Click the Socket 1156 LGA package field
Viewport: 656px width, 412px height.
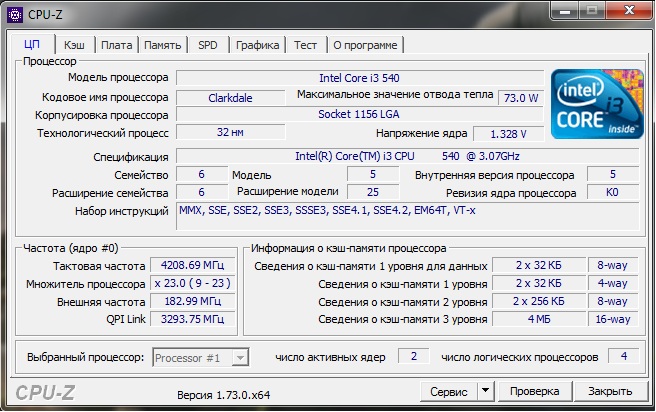[x=360, y=114]
